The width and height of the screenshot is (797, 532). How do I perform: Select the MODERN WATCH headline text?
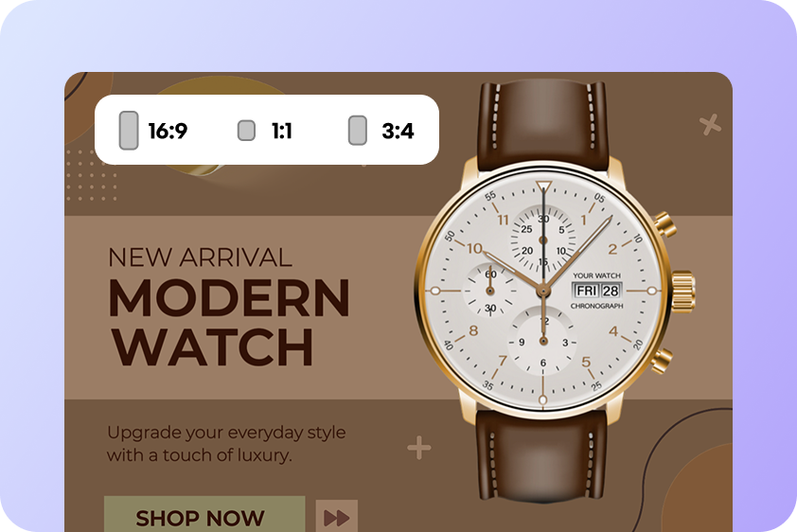coord(229,322)
